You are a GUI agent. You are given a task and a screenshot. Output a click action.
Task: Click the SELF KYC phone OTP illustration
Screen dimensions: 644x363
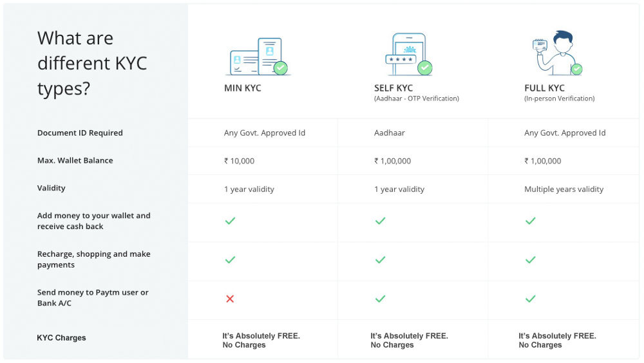(x=408, y=54)
